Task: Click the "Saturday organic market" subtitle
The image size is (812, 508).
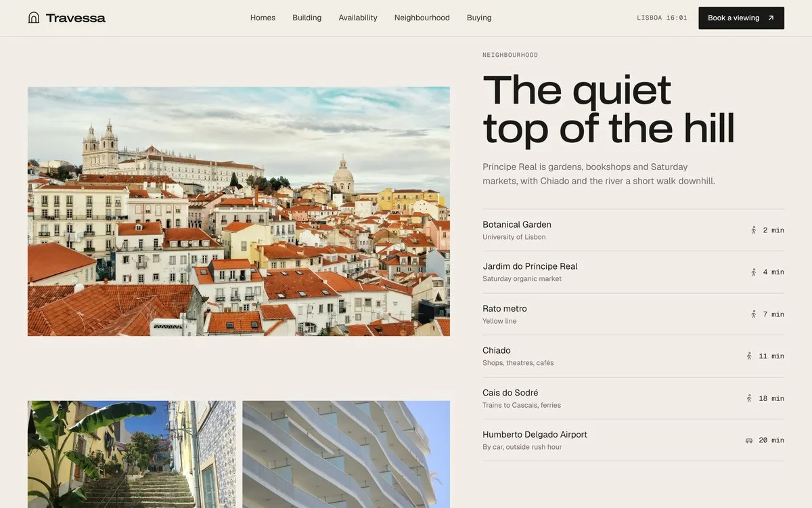Action: (522, 279)
